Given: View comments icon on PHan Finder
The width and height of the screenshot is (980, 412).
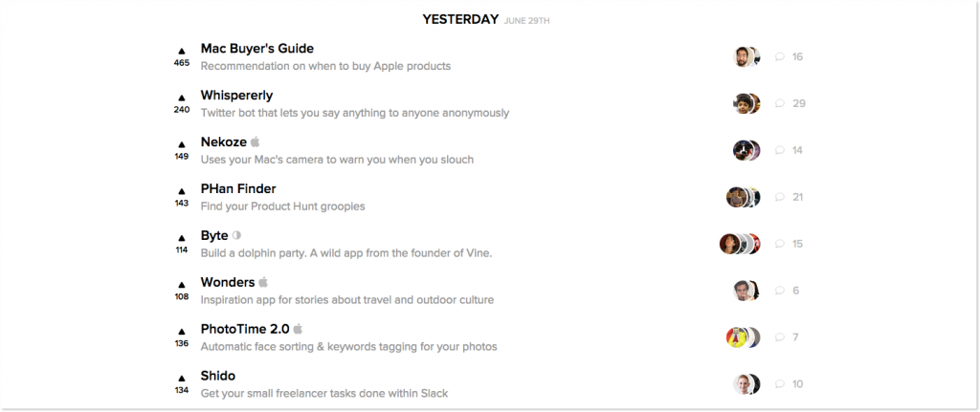Looking at the screenshot, I should coord(779,197).
